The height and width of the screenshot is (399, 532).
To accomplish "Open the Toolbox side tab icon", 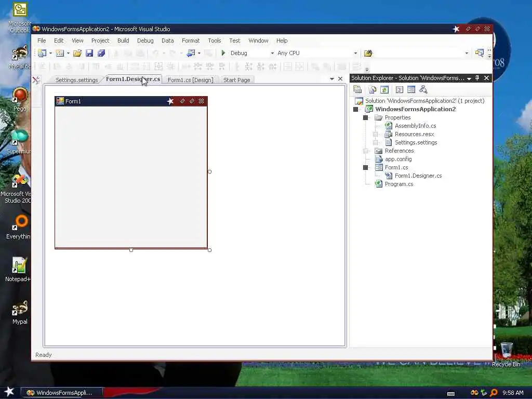I will 36,80.
